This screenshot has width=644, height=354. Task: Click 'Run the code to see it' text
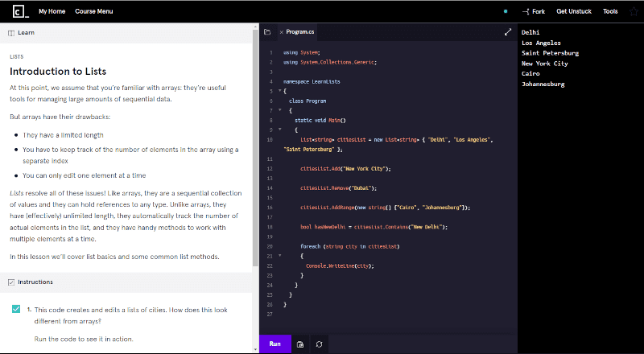84,340
